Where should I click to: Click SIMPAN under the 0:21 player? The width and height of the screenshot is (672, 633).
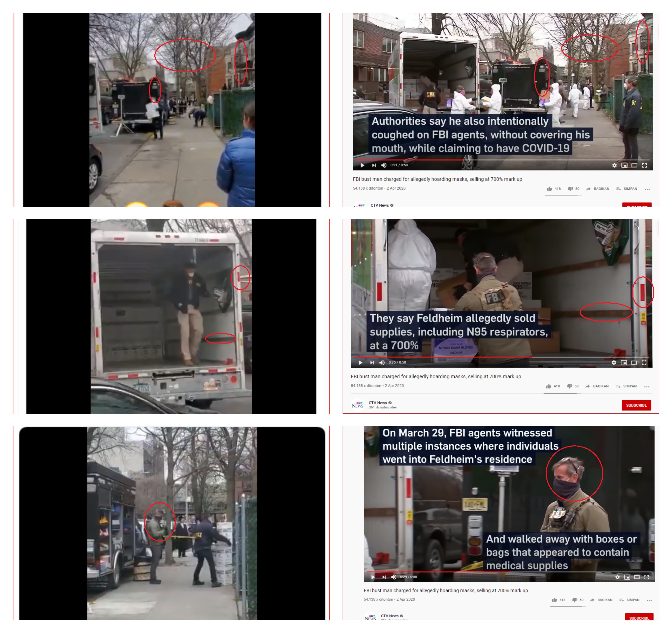(627, 189)
